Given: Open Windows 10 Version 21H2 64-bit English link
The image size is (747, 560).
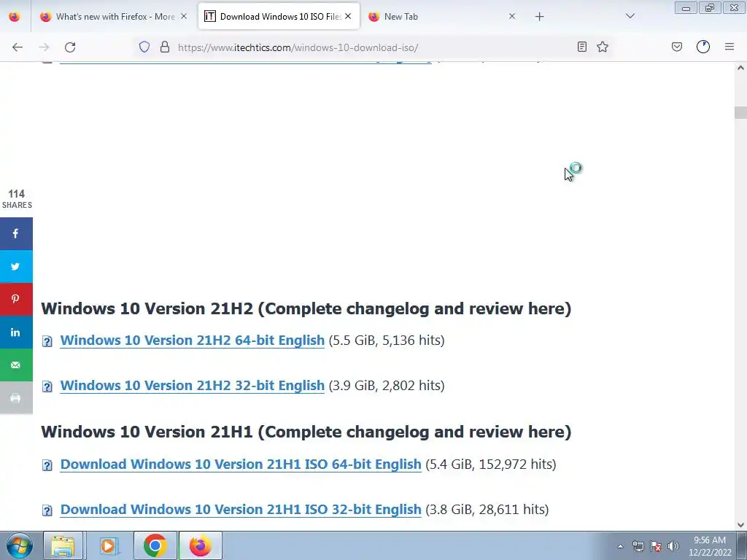Looking at the screenshot, I should [193, 341].
